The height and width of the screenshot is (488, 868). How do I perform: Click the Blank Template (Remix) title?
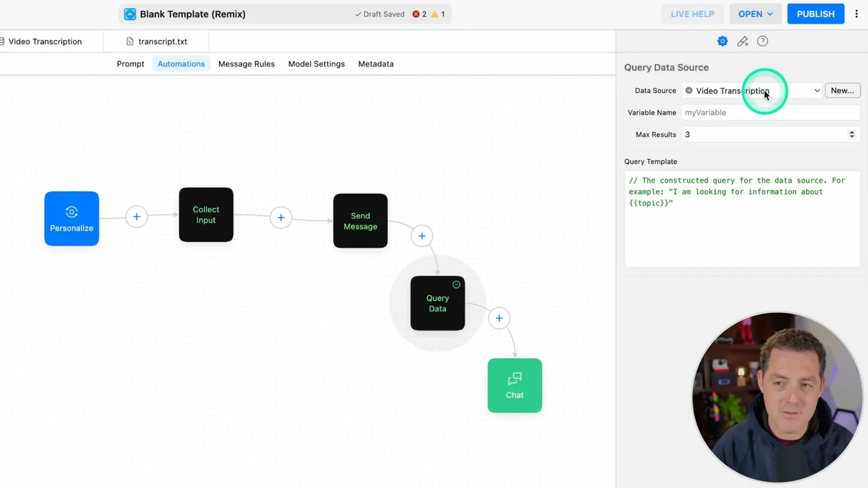pos(193,14)
